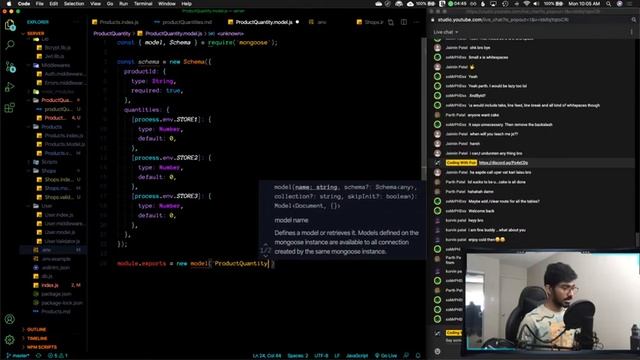Click the errors and warnings status indicator
Viewport: 640px width, 360px height.
click(x=58, y=356)
